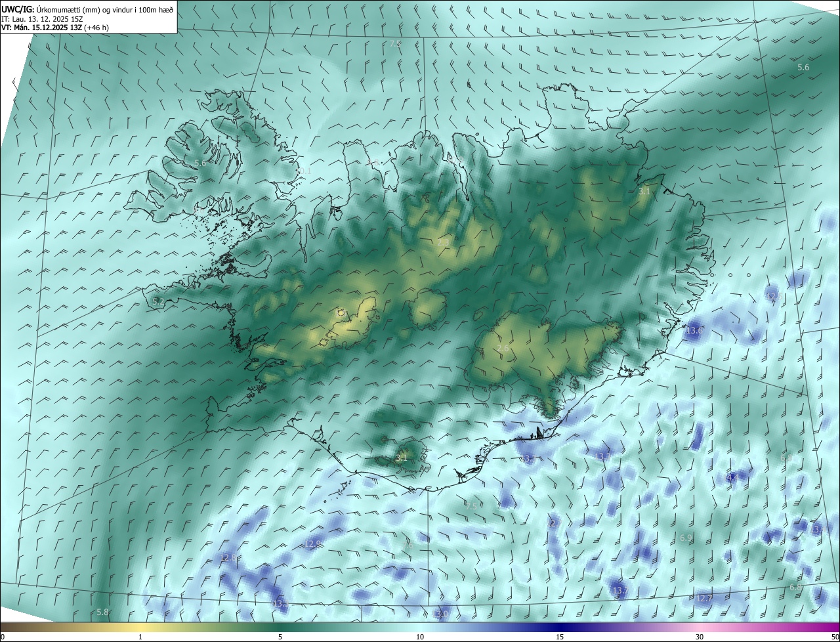This screenshot has height=642, width=840.
Task: Click the 'VT: Mán. 15.12.2025 13Z (+46 h)' line
Action: pyautogui.click(x=55, y=28)
